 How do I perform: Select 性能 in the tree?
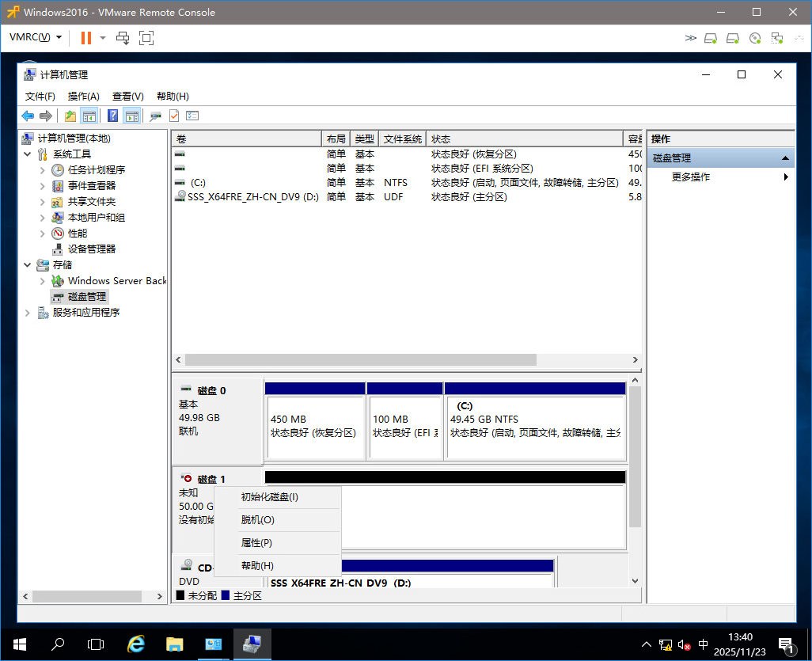(77, 234)
